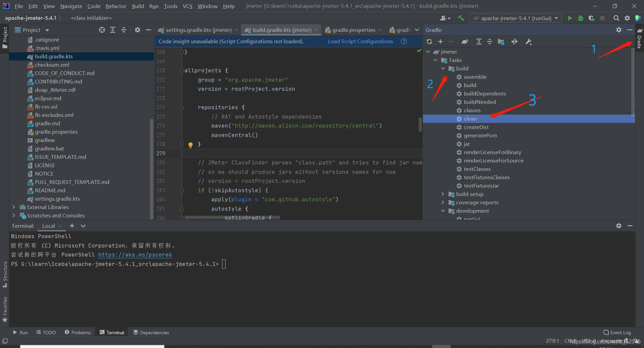
Task: Start debugging with the bug icon
Action: click(581, 18)
